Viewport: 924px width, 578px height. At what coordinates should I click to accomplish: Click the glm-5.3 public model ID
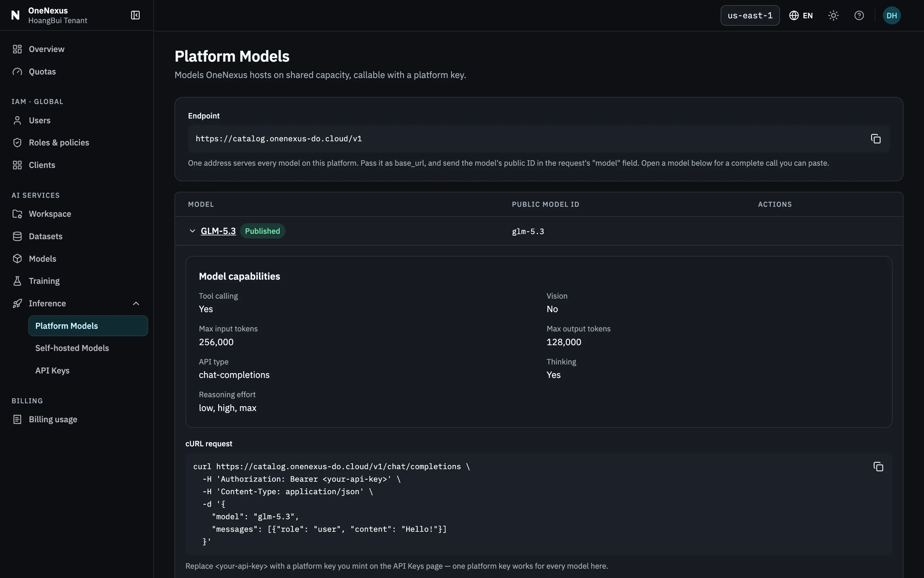pos(528,231)
